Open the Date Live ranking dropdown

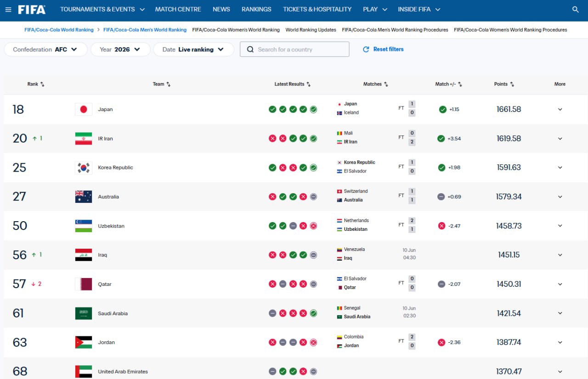click(x=193, y=50)
